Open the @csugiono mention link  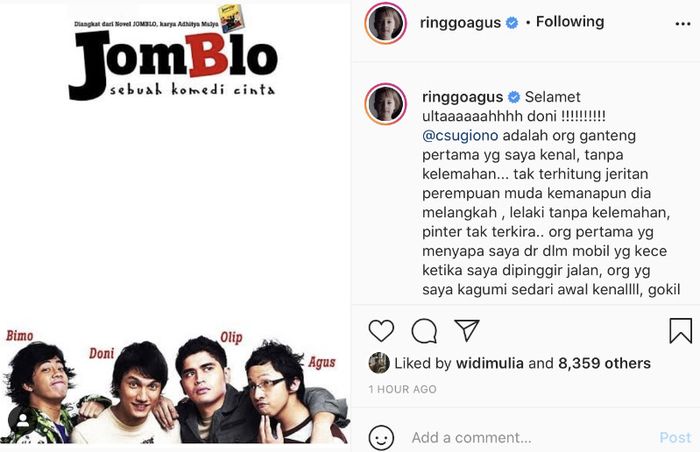(460, 135)
